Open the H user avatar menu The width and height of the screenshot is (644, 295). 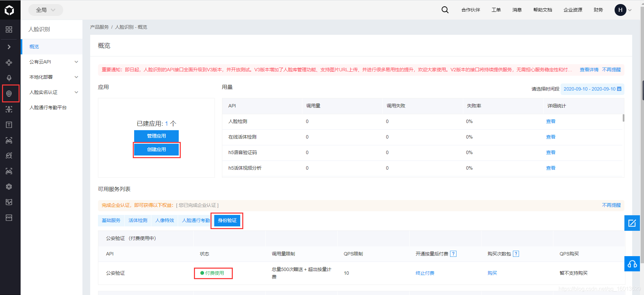(620, 10)
